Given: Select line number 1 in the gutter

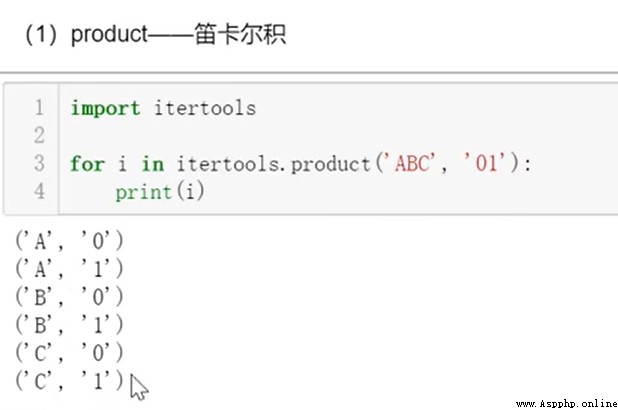Looking at the screenshot, I should tap(39, 108).
